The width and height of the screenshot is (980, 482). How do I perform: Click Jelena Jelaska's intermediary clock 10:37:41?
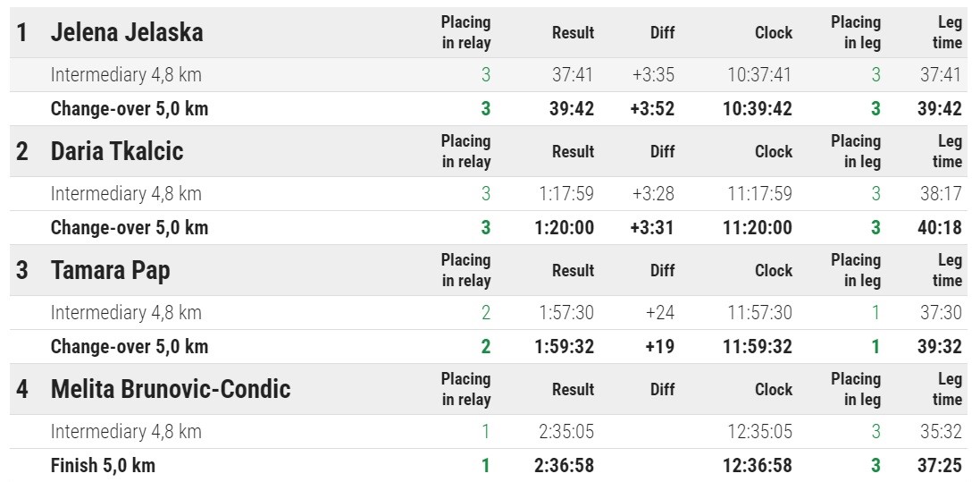pyautogui.click(x=759, y=75)
